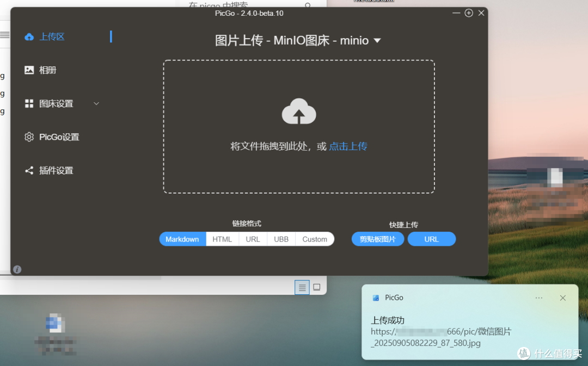Select HTML link format
This screenshot has height=366, width=588.
pyautogui.click(x=222, y=239)
